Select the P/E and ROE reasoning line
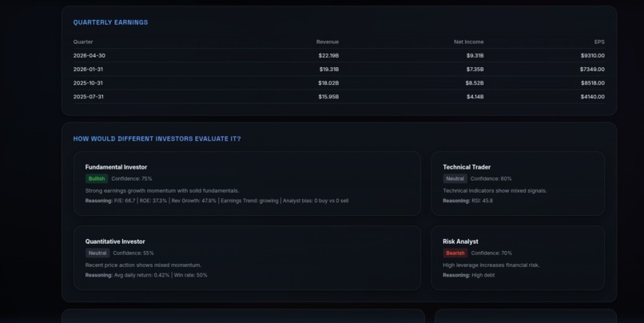Image resolution: width=644 pixels, height=323 pixels. pos(217,201)
